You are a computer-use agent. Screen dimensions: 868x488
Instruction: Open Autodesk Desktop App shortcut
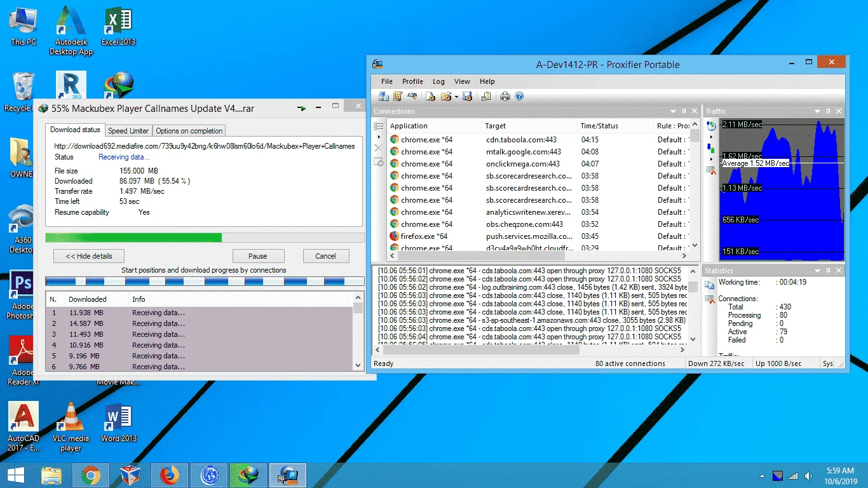pos(71,30)
